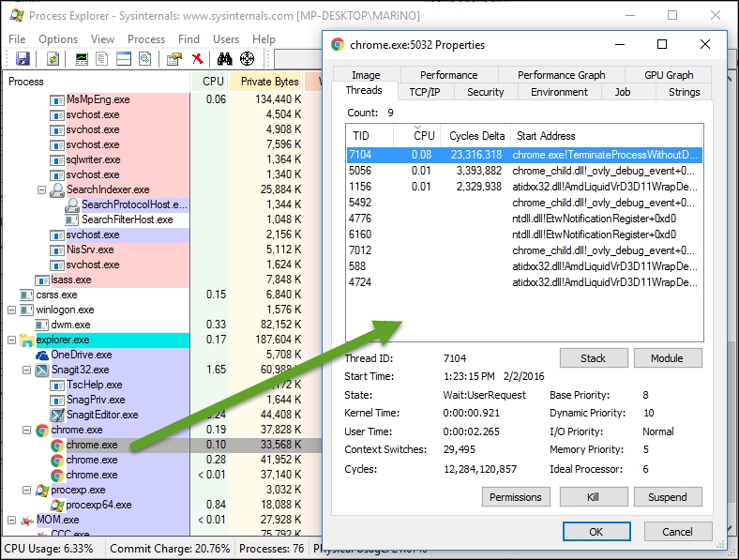
Task: Select thread 5056 in the list
Action: click(x=524, y=171)
